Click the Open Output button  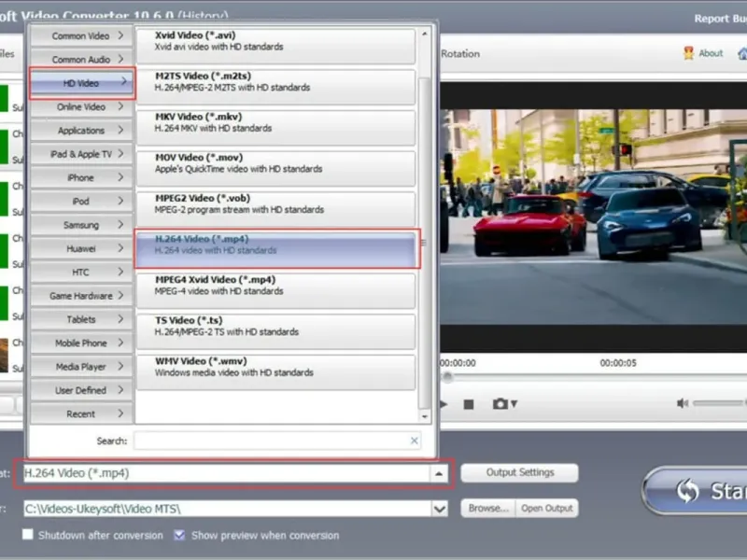point(547,509)
